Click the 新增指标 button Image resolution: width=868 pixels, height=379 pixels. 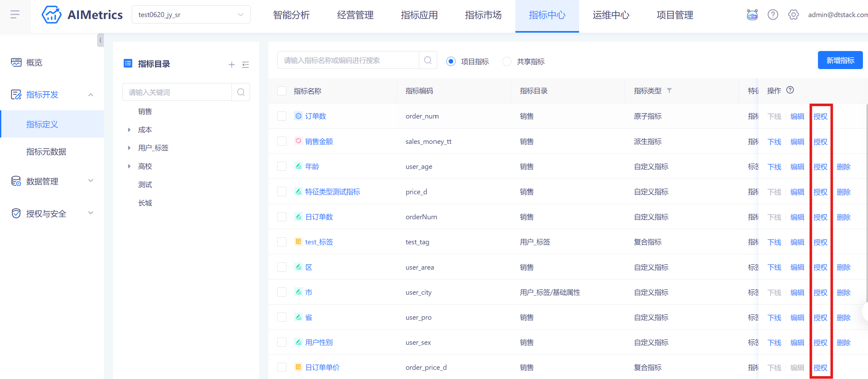point(840,60)
